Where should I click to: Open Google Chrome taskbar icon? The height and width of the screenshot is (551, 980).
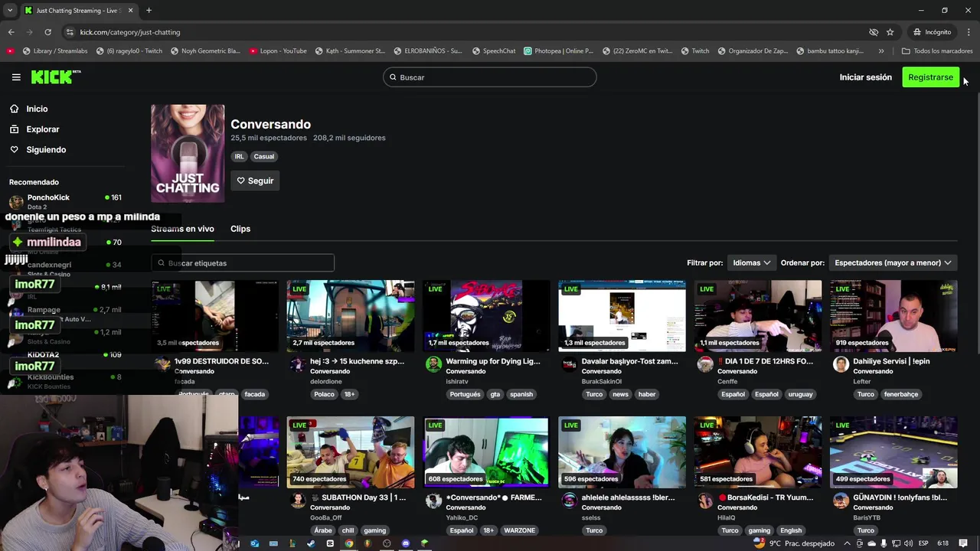(x=349, y=543)
